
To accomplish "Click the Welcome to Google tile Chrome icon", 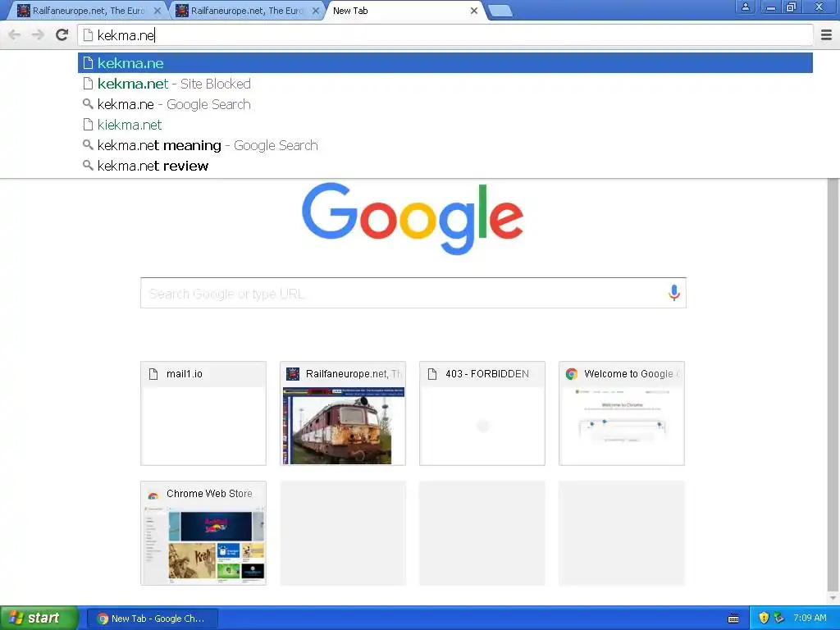I will pyautogui.click(x=572, y=374).
